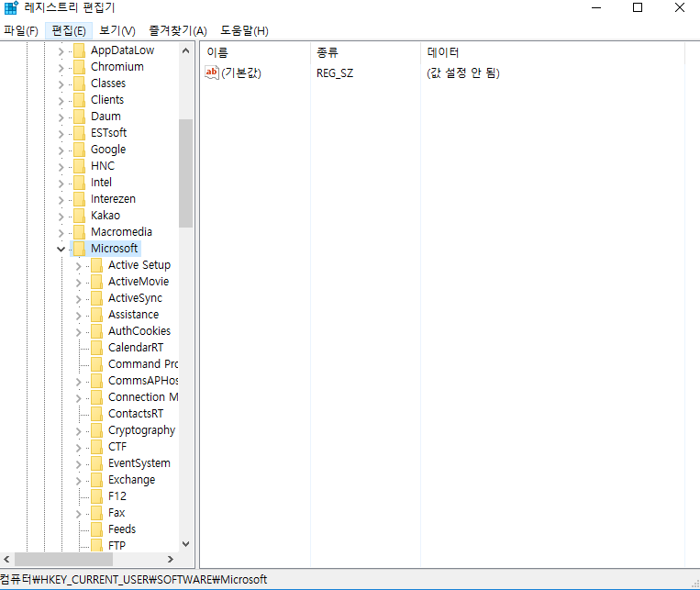
Task: Click the tree horizontal scroll right arrow
Action: click(x=171, y=559)
